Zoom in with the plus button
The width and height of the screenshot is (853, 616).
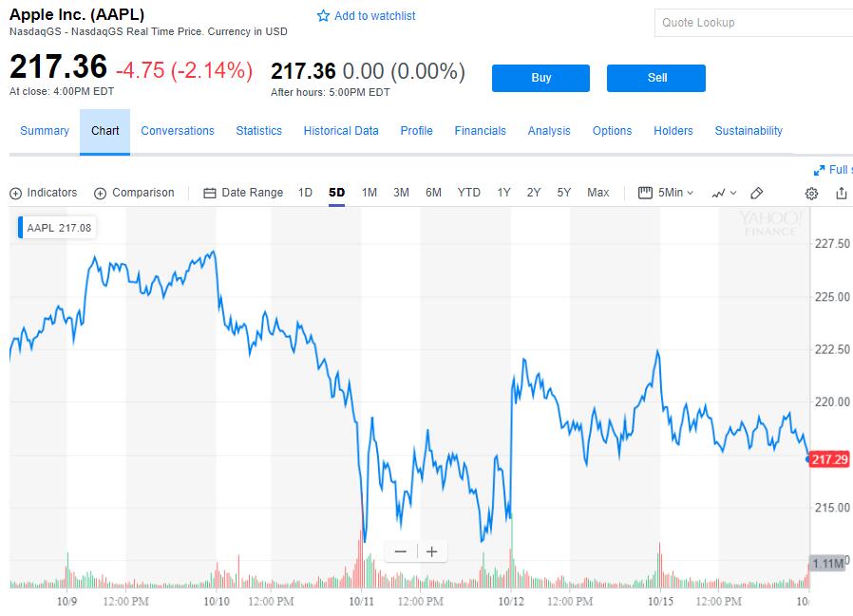431,551
